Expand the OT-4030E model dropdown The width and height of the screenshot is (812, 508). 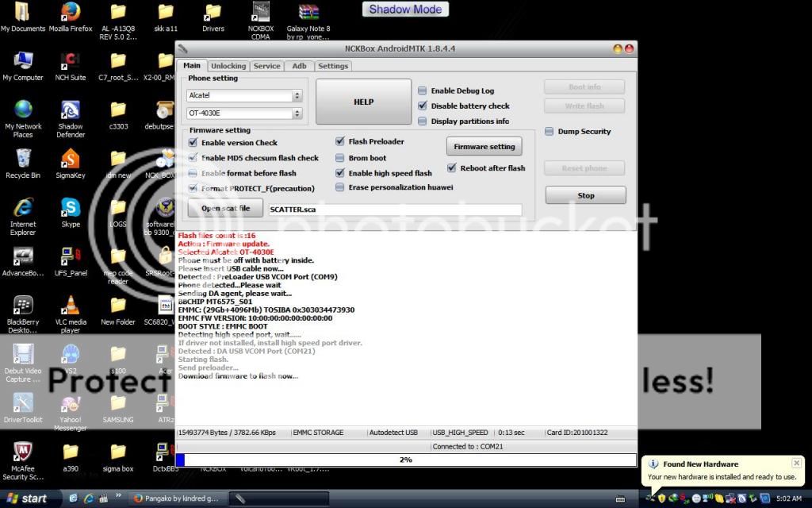[297, 114]
